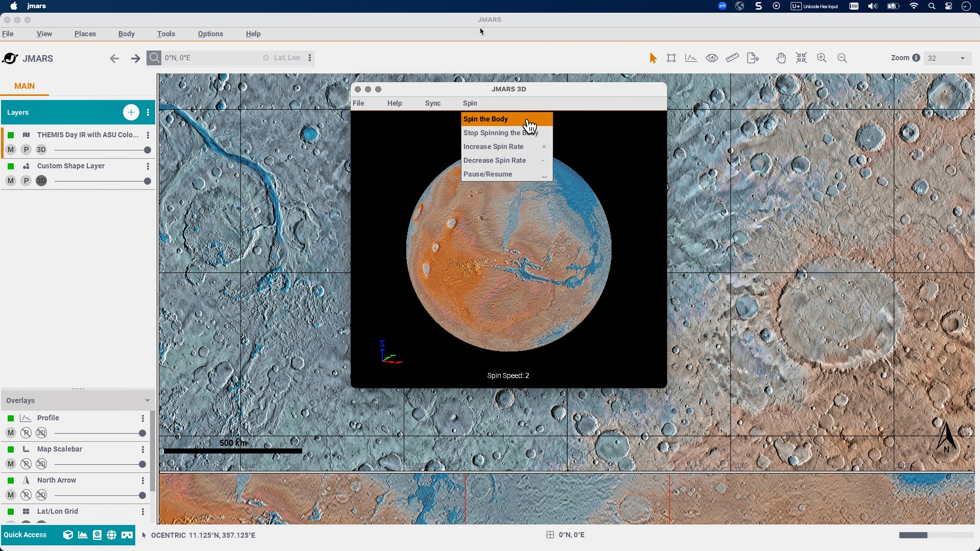Screen dimensions: 980x551
Task: Open Custom Shape Layer options menu
Action: [148, 166]
